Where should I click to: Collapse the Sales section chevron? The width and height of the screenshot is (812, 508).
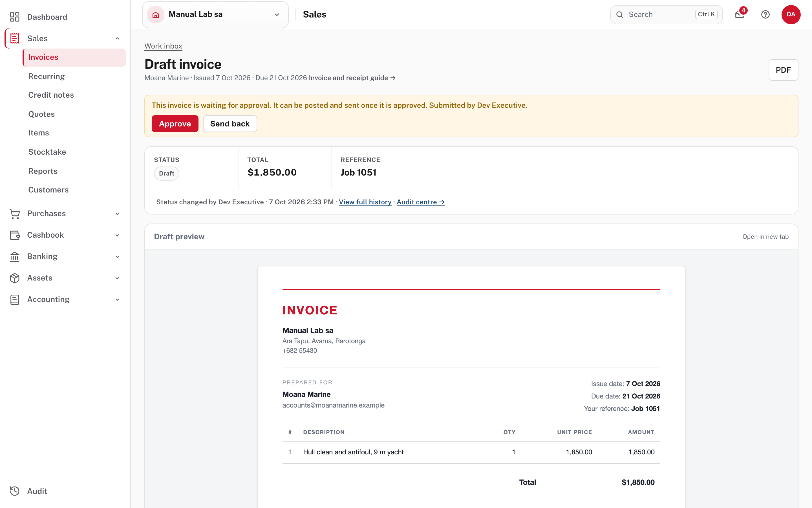118,38
